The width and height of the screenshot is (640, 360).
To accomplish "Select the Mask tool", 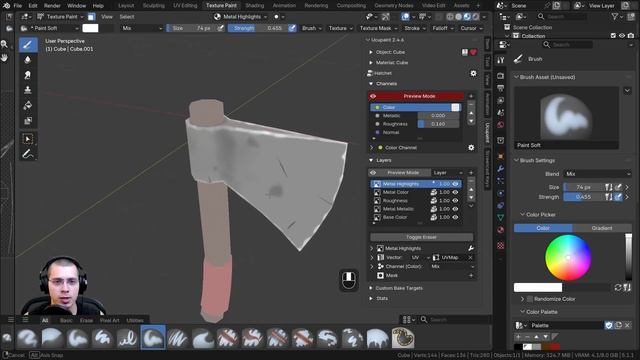I will click(x=28, y=121).
